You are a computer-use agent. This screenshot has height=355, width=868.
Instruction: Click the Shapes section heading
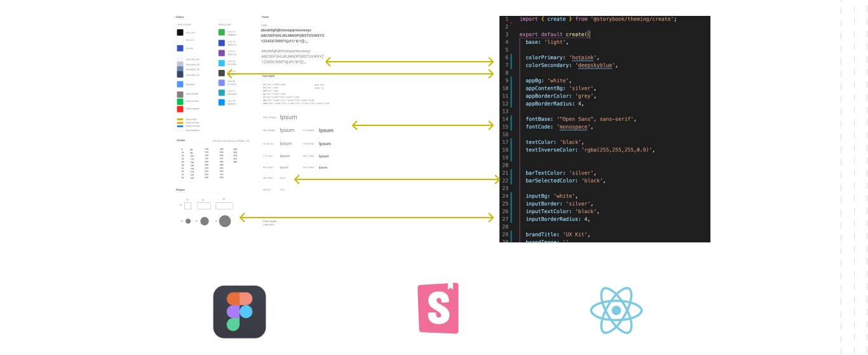coord(180,190)
